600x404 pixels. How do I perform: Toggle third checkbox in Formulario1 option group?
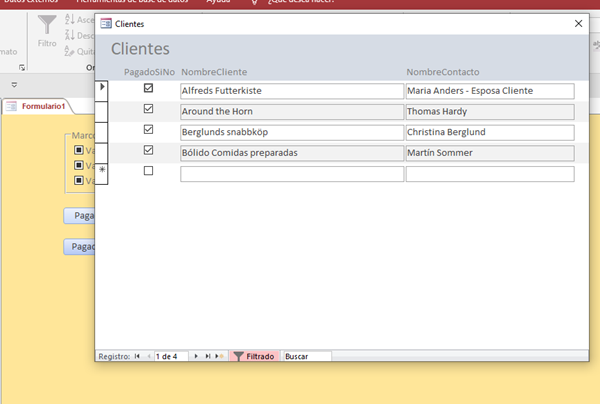(x=79, y=180)
